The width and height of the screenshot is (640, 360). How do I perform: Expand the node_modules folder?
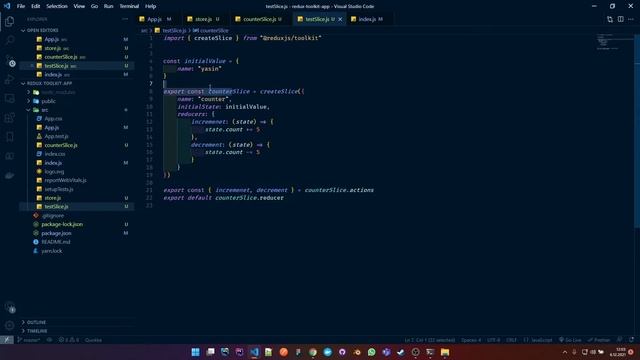[77, 92]
